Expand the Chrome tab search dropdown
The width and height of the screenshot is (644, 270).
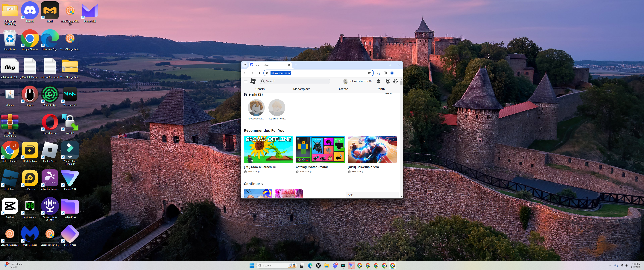point(245,65)
